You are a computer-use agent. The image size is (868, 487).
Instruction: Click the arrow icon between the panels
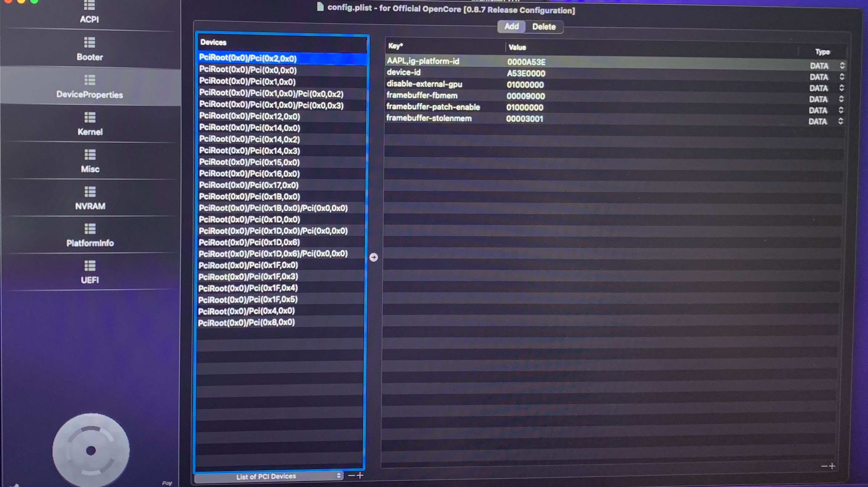373,257
